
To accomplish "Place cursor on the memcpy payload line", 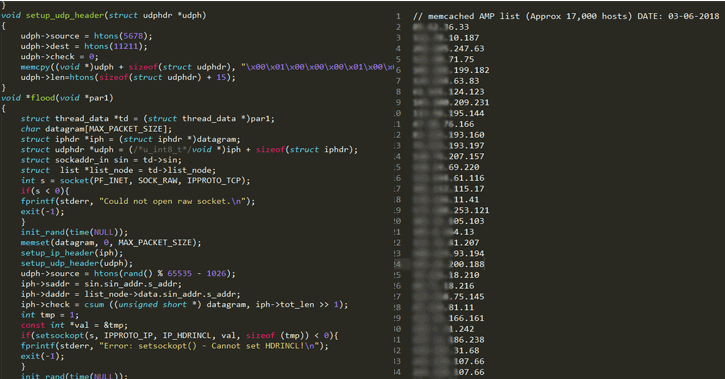I will [x=207, y=67].
